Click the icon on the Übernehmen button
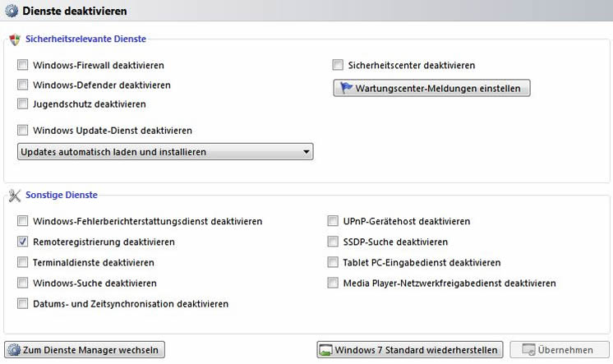613x364 pixels. 528,350
